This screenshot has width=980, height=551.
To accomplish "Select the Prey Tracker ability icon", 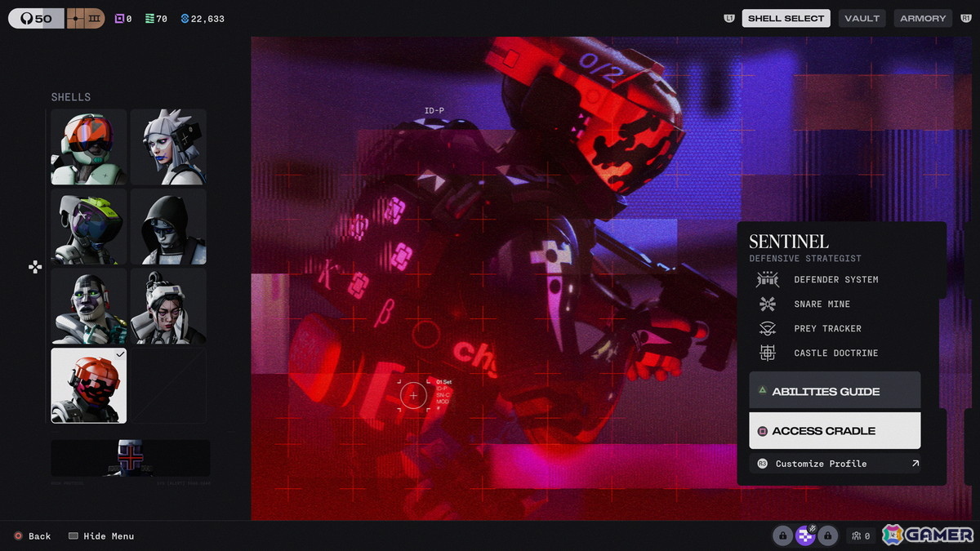I will 767,328.
